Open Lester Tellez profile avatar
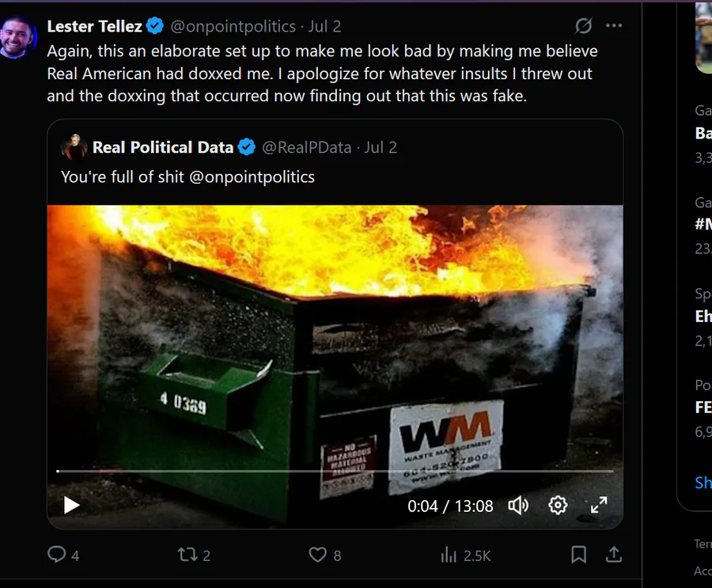Screen dimensions: 712x588 coord(18,37)
